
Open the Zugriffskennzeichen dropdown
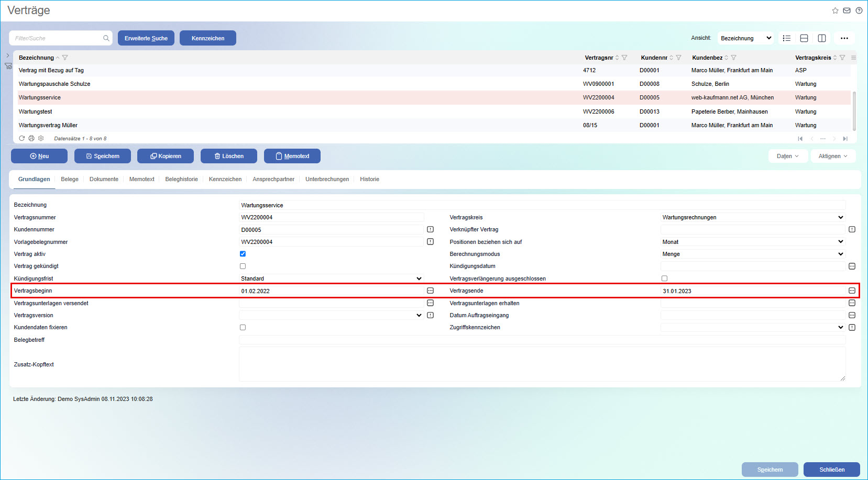[753, 327]
